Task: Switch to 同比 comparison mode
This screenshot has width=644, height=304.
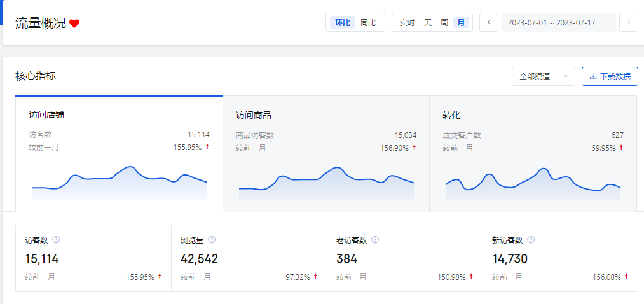Action: [368, 22]
